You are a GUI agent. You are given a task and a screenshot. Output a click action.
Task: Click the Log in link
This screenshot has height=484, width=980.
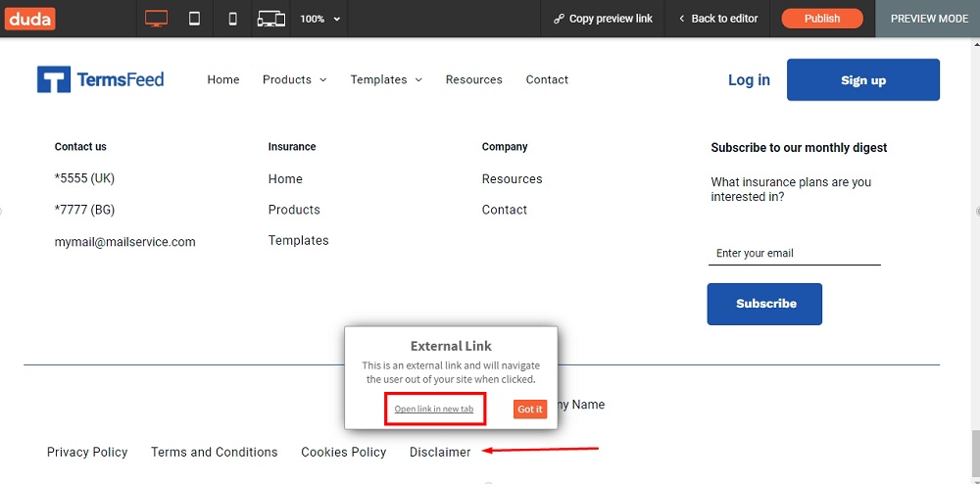(749, 80)
